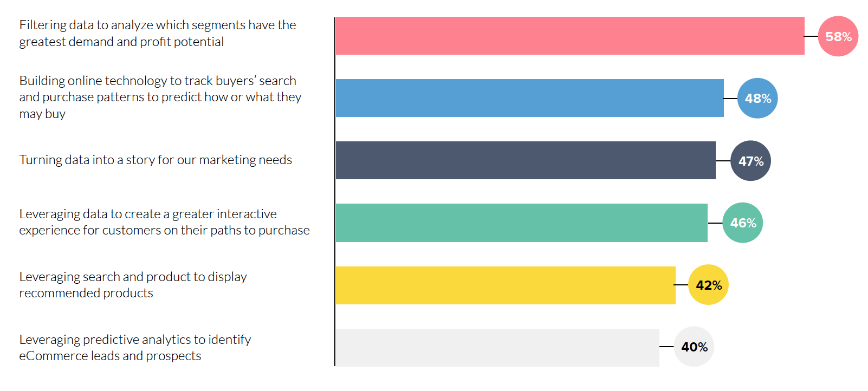Viewport: 868px width, 391px height.
Task: Select the pink filtering data bar
Action: pyautogui.click(x=570, y=36)
